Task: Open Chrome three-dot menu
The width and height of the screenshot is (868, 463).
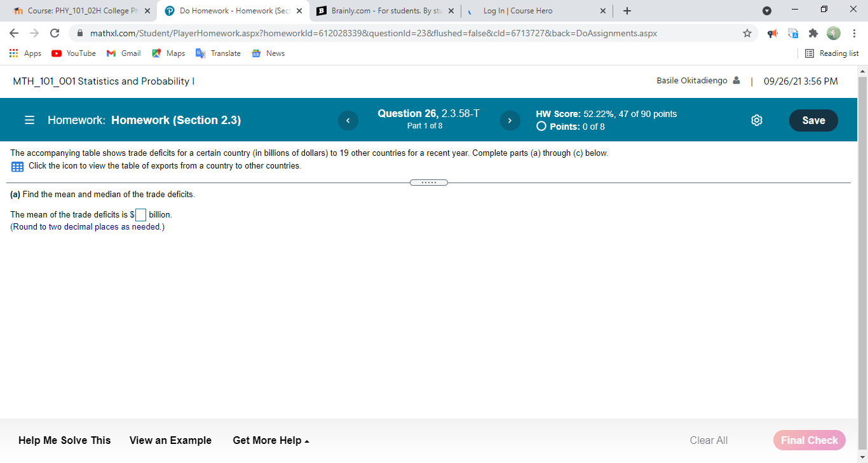Action: (854, 33)
